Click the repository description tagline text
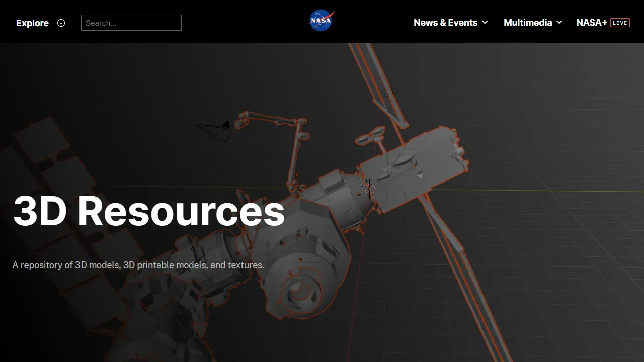The image size is (644, 362). [138, 265]
